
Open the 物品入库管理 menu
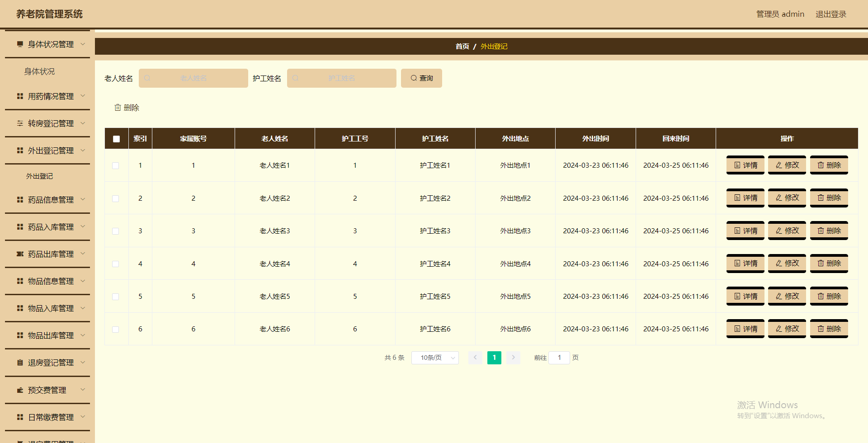point(47,308)
